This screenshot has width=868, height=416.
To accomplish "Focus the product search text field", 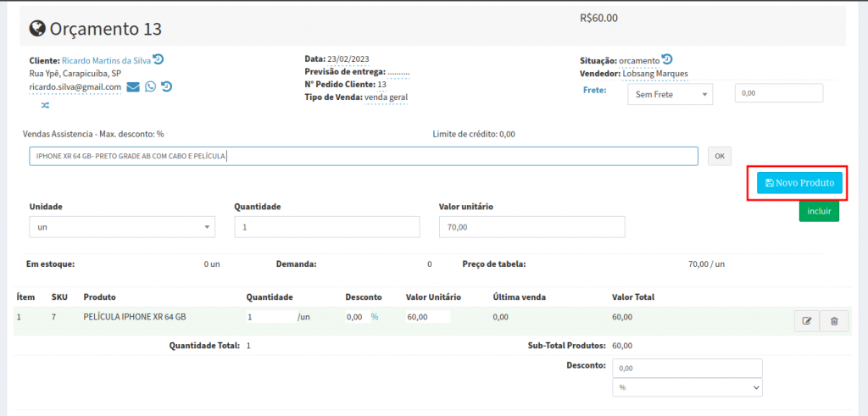I will point(363,156).
